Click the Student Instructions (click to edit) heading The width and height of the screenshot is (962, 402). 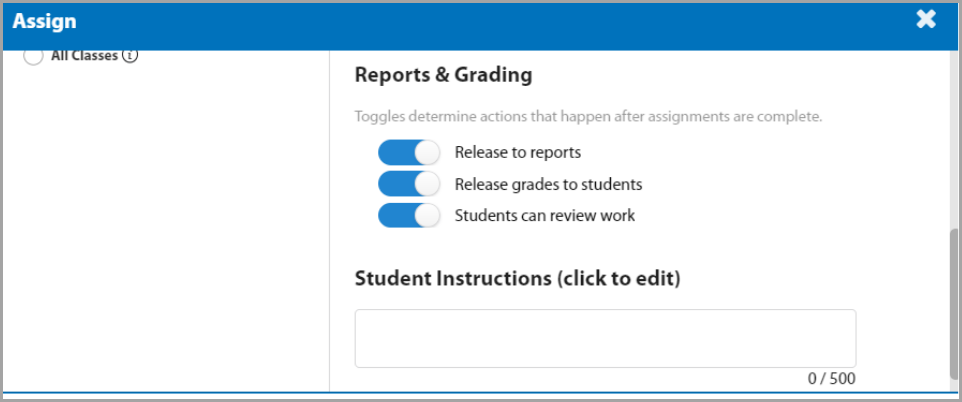coord(517,278)
